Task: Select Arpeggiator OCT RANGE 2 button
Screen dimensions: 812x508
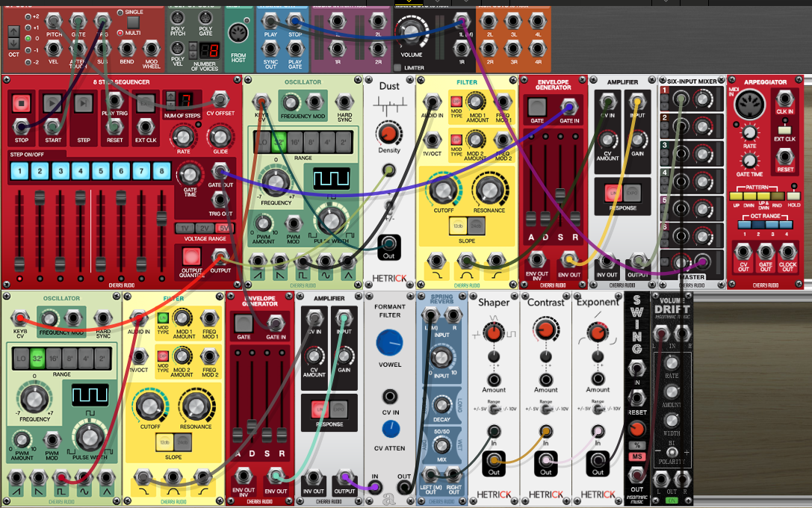Action: coord(758,225)
